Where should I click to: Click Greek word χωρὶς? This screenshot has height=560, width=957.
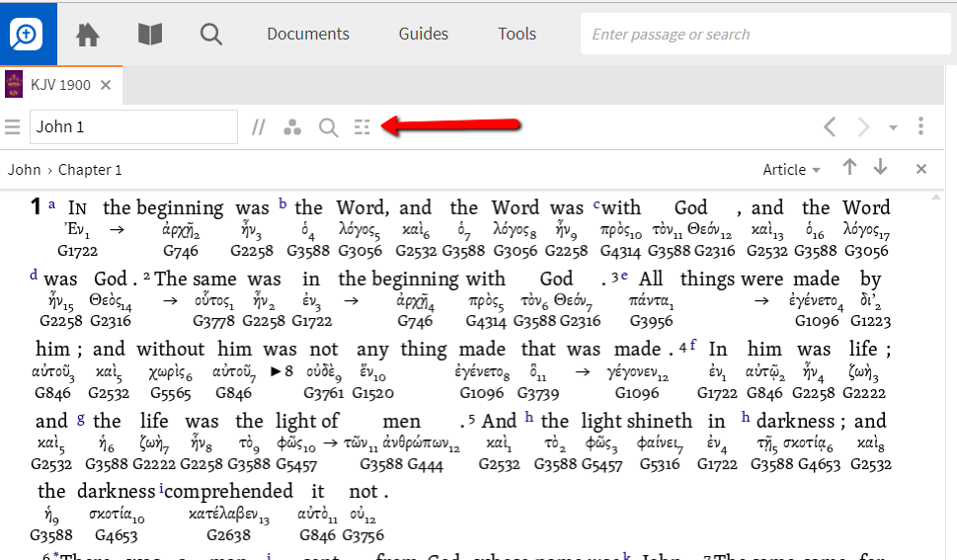click(x=170, y=371)
